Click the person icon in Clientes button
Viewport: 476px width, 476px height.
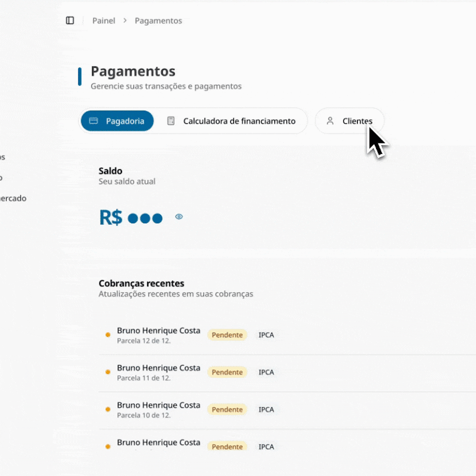pos(330,121)
